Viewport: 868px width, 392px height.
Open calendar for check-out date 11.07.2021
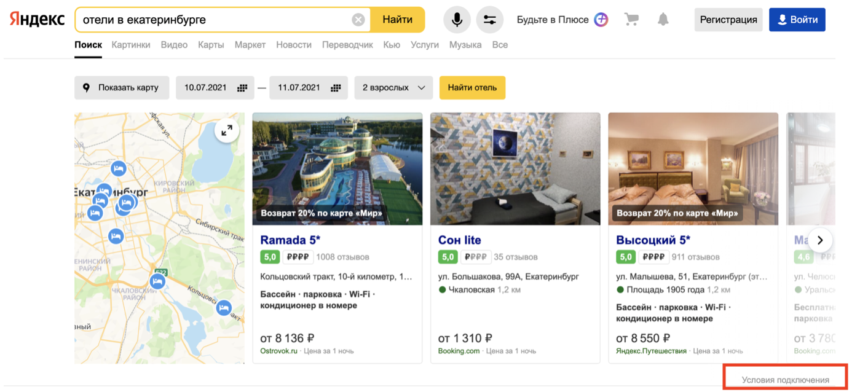click(336, 88)
